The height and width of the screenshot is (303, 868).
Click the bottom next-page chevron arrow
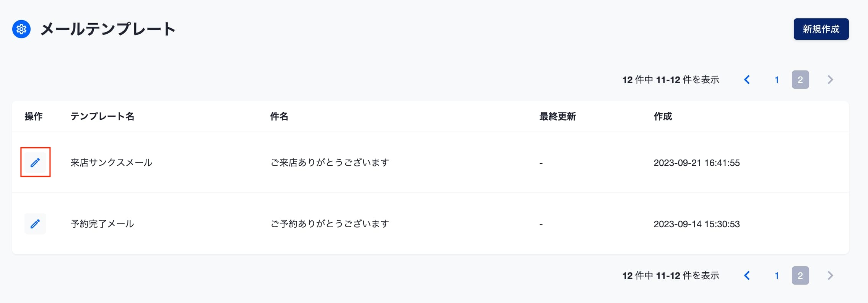point(830,275)
